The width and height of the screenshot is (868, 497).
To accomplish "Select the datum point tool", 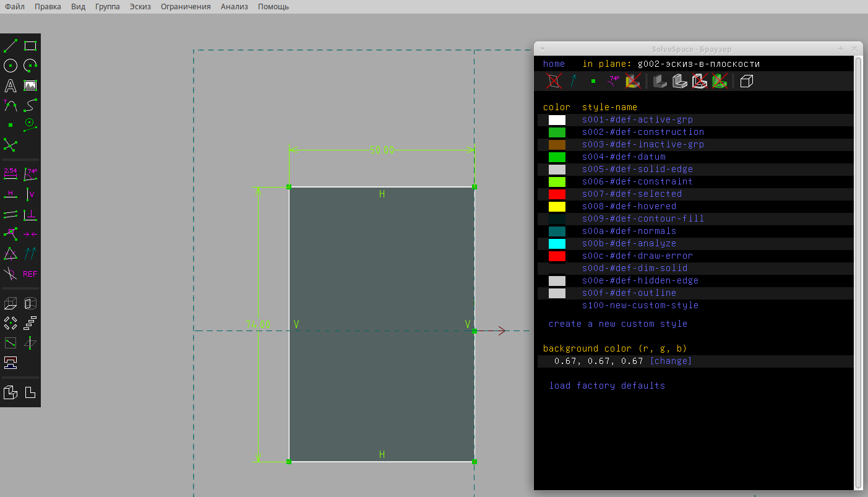I will click(11, 125).
